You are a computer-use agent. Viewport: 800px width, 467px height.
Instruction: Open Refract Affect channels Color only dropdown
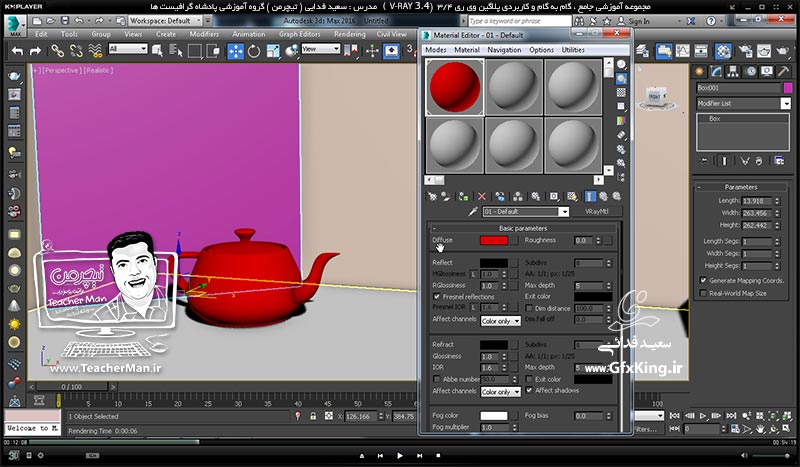pos(501,392)
